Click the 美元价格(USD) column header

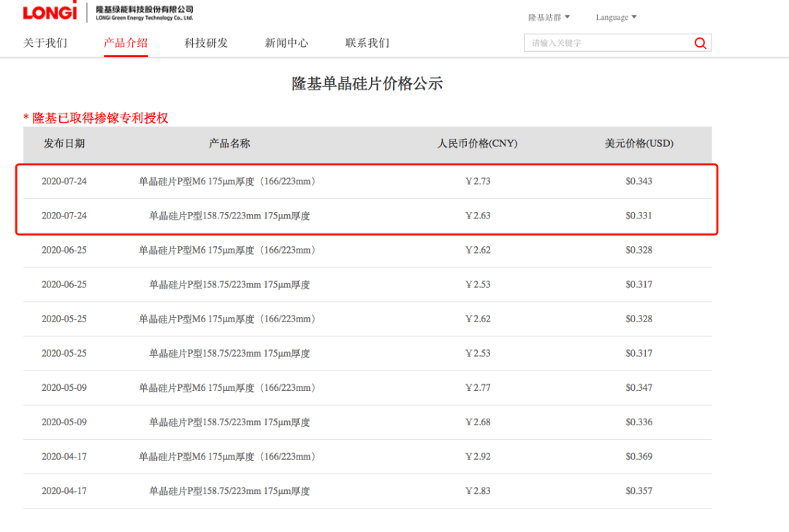tap(639, 143)
